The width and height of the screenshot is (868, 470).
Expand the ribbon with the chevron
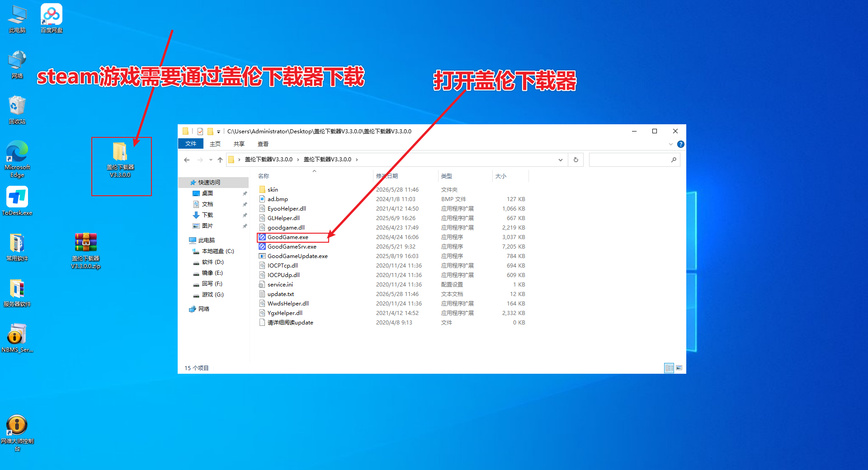click(670, 144)
